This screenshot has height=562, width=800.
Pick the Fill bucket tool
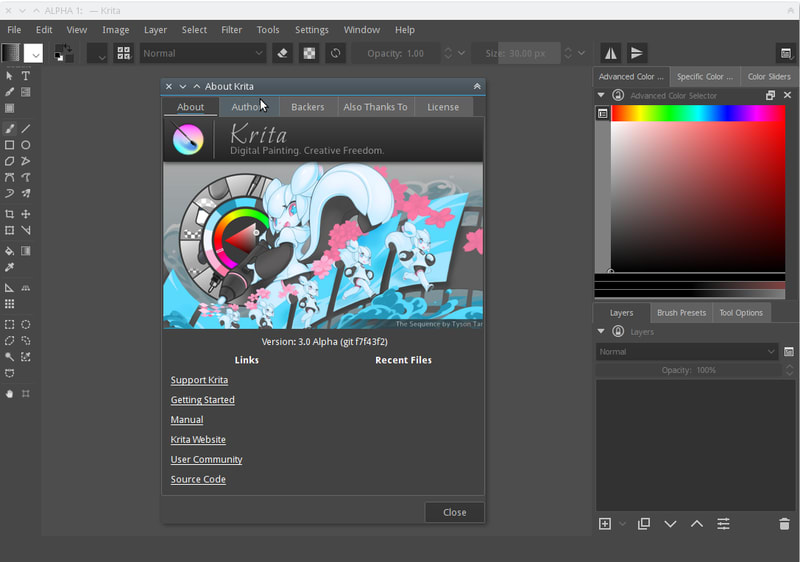click(x=10, y=251)
